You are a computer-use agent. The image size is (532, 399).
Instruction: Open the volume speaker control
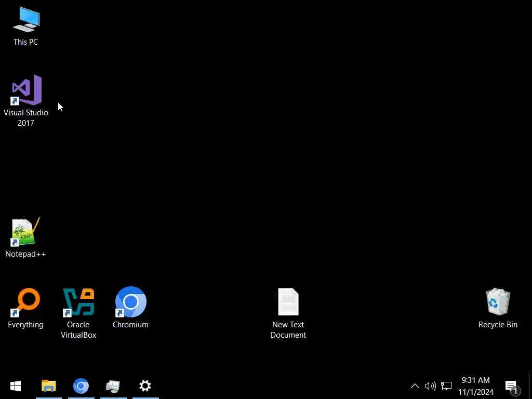tap(430, 386)
